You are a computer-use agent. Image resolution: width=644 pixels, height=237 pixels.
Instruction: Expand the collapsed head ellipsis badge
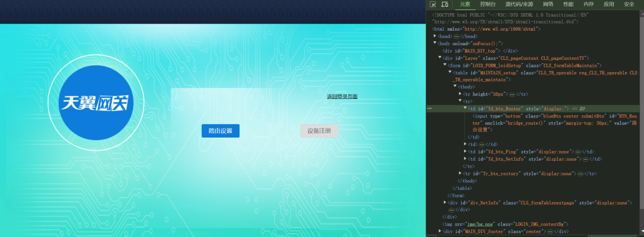tap(456, 37)
